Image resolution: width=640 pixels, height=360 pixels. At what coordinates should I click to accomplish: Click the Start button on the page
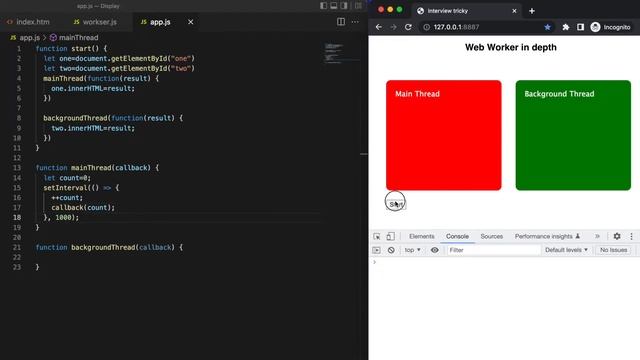click(x=396, y=204)
